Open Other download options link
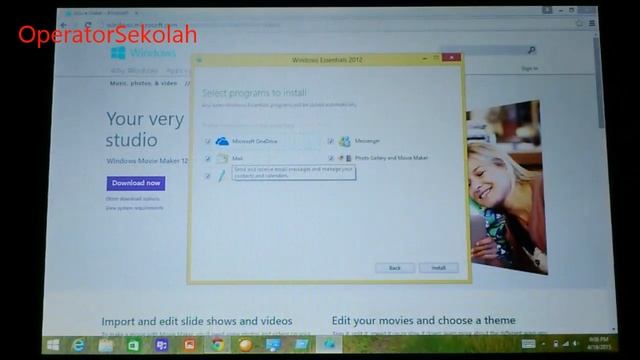Image resolution: width=640 pixels, height=360 pixels. coord(133,199)
